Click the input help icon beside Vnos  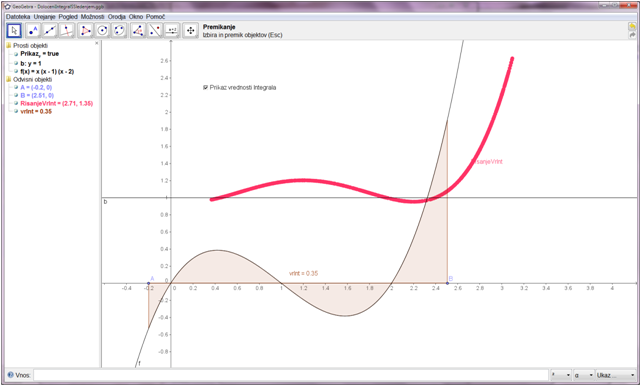[x=10, y=375]
